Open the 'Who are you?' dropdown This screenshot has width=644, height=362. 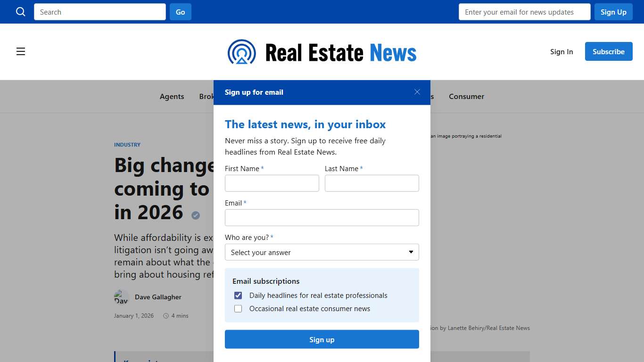[x=322, y=252]
